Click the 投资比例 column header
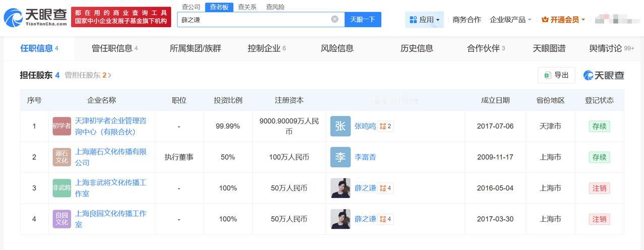This screenshot has height=250, width=644. (x=228, y=100)
